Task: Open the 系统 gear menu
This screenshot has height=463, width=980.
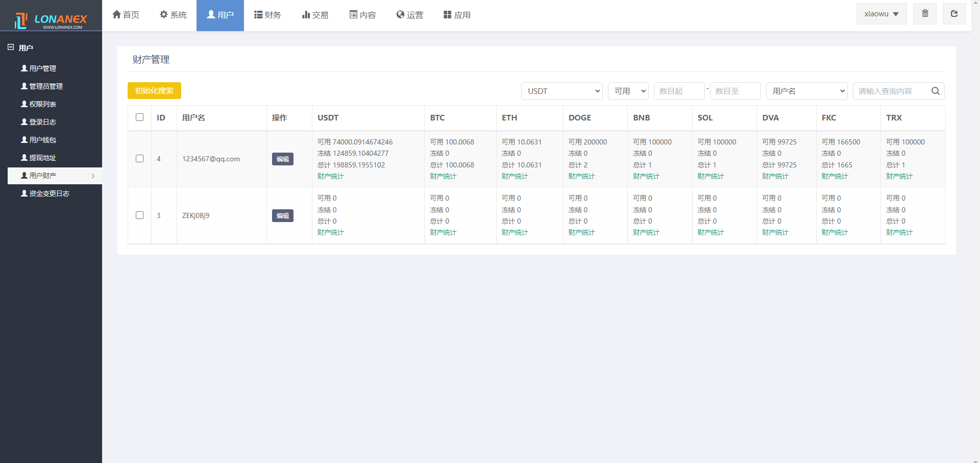Action: (173, 15)
